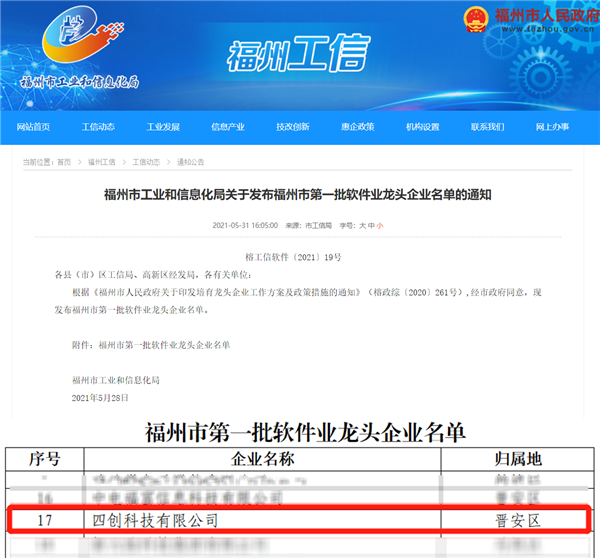This screenshot has height=558, width=600.
Task: Select 信息产业 in the navigation bar
Action: point(228,127)
